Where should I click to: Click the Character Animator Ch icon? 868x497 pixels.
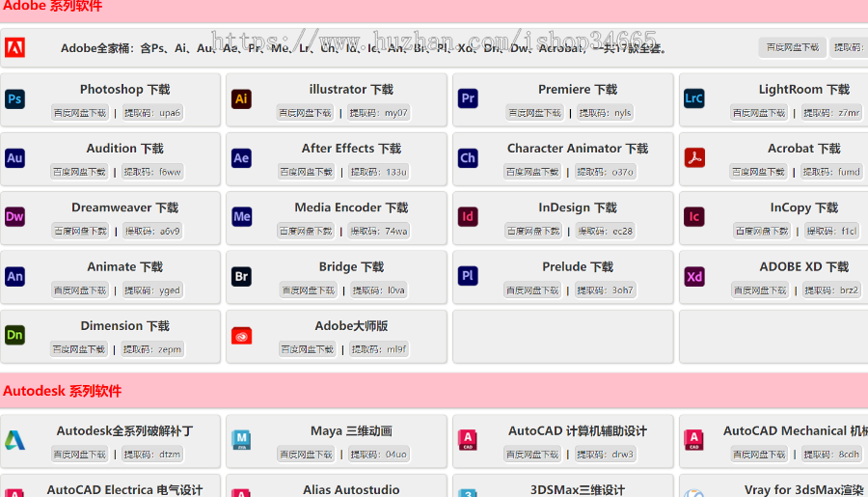coord(468,158)
